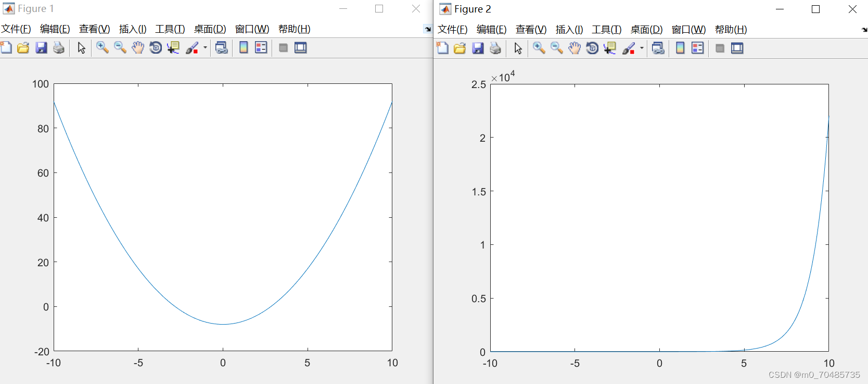Select Edit Plot arrow in Figure 2
The width and height of the screenshot is (868, 384).
pos(518,48)
